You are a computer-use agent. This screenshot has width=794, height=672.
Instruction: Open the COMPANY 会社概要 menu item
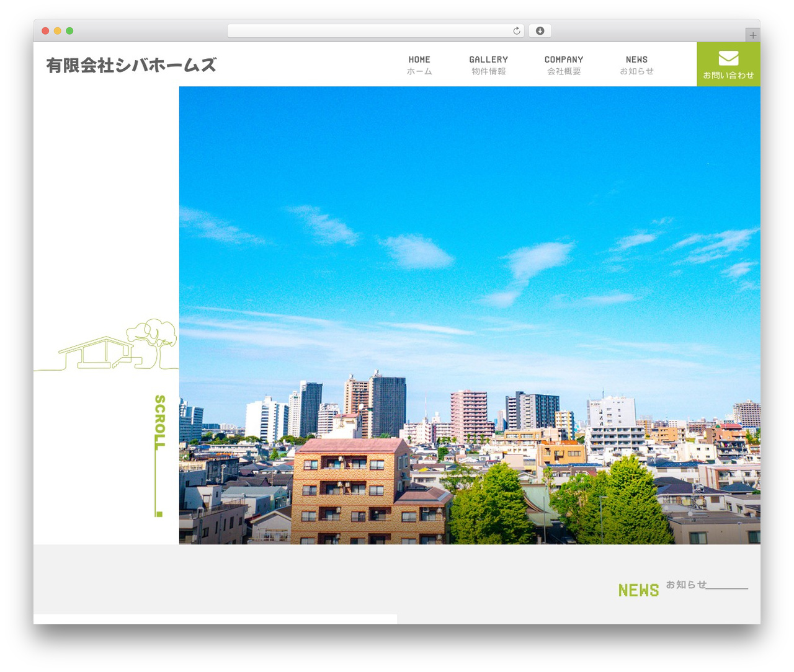(x=564, y=65)
